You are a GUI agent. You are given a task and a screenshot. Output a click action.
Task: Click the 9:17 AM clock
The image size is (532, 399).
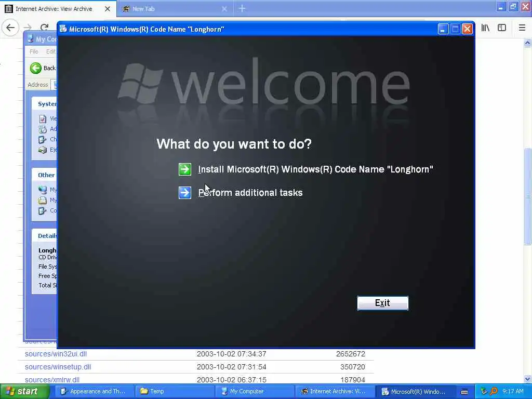coord(513,392)
